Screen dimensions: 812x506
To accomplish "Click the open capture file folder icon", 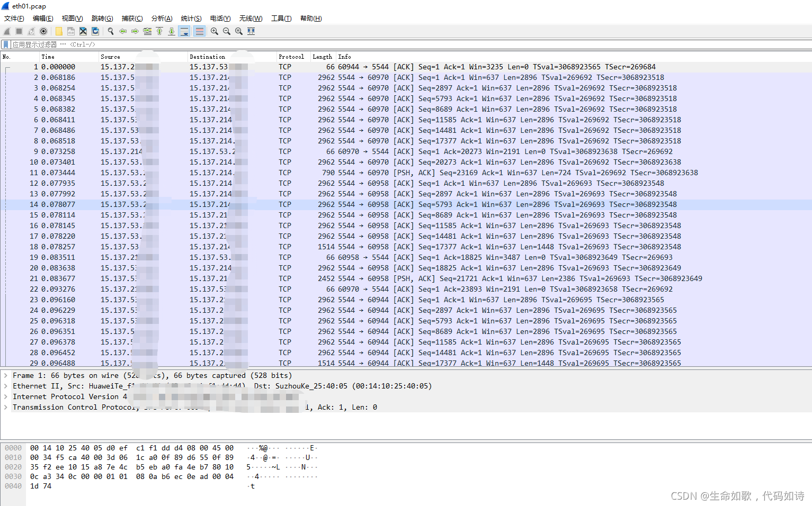I will point(59,31).
